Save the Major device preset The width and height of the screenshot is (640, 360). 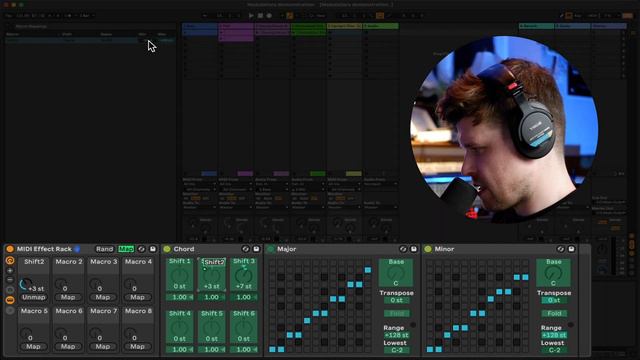click(414, 249)
